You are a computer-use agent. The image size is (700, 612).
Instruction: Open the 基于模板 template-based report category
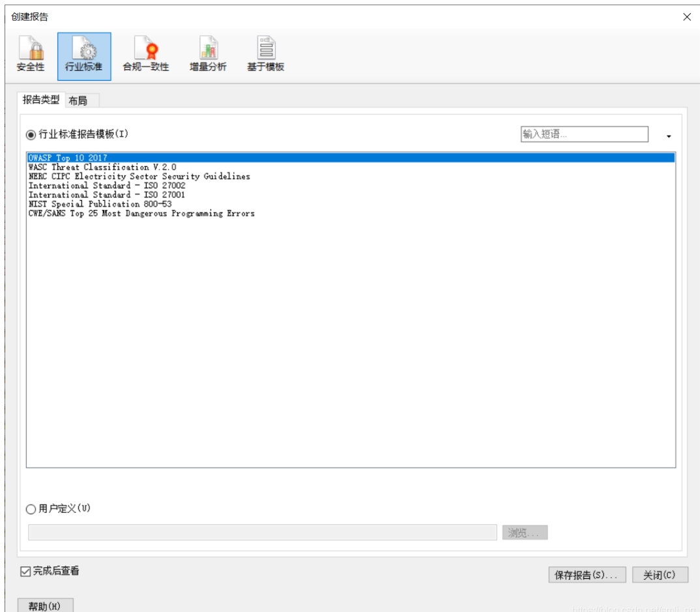266,55
